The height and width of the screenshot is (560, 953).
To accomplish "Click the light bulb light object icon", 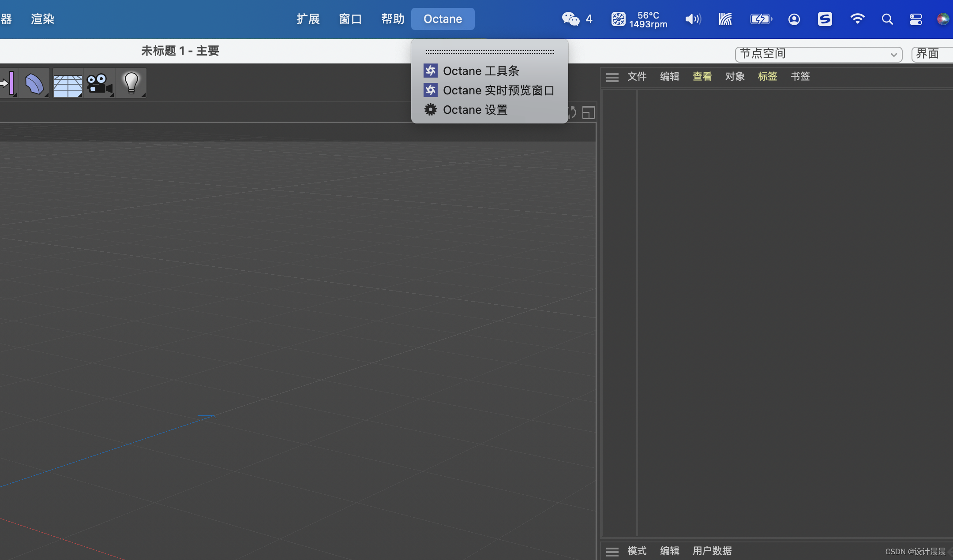I will pyautogui.click(x=131, y=83).
